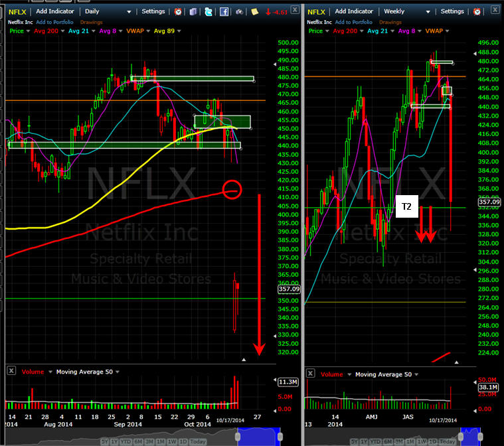The image size is (504, 446).
Task: Click the up triangle marker below Daily chart
Action: pos(244,360)
